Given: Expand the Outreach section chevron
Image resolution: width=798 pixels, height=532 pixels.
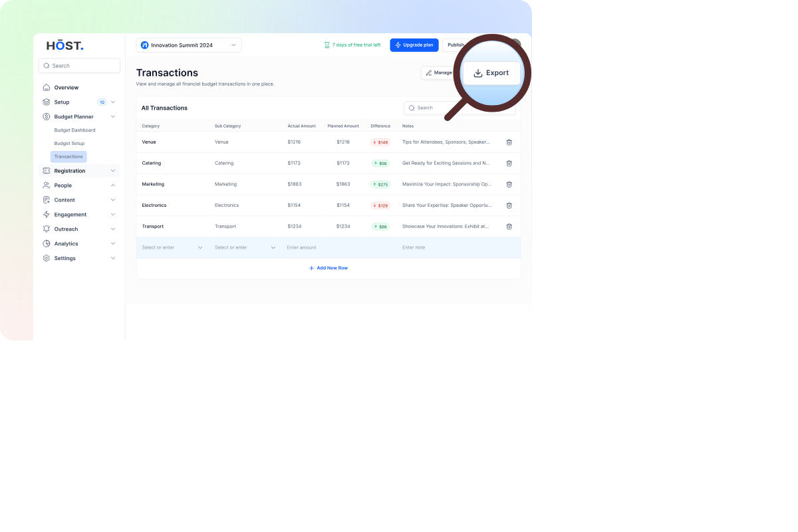Looking at the screenshot, I should tap(113, 229).
